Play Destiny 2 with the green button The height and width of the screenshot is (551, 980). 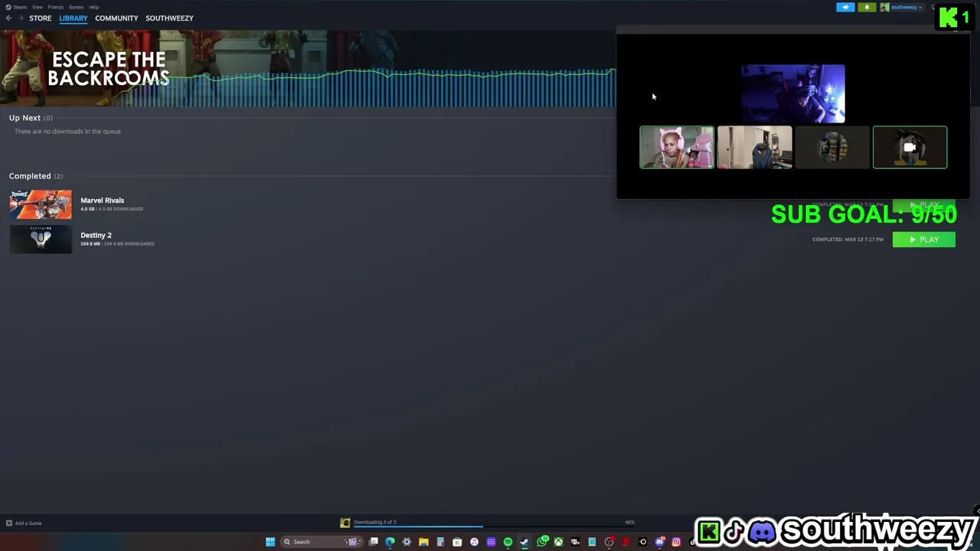(x=923, y=240)
